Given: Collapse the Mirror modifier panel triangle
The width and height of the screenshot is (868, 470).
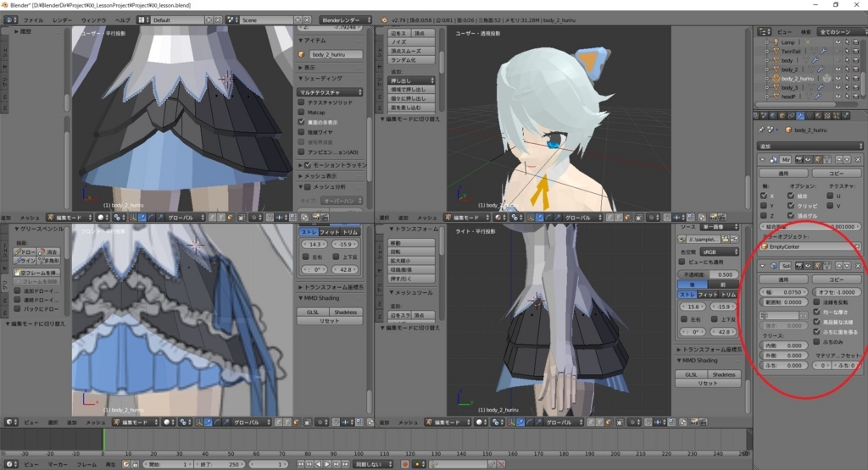Looking at the screenshot, I should [x=762, y=159].
